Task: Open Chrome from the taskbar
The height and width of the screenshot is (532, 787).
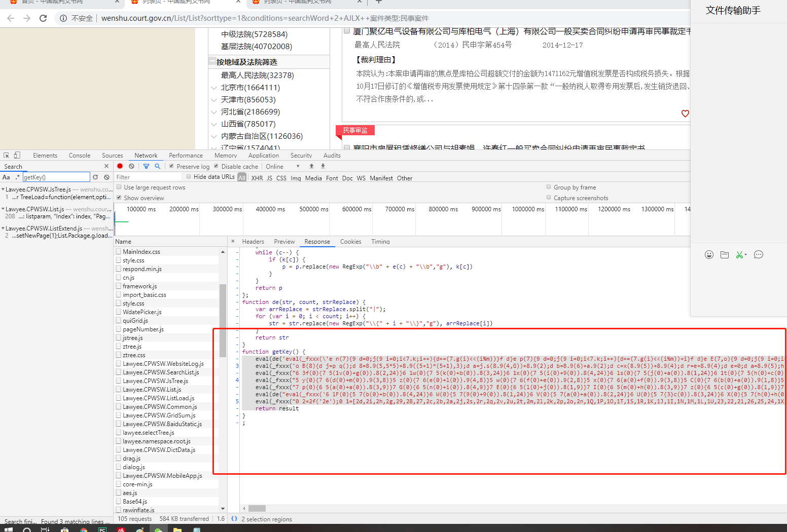Action: click(83, 529)
